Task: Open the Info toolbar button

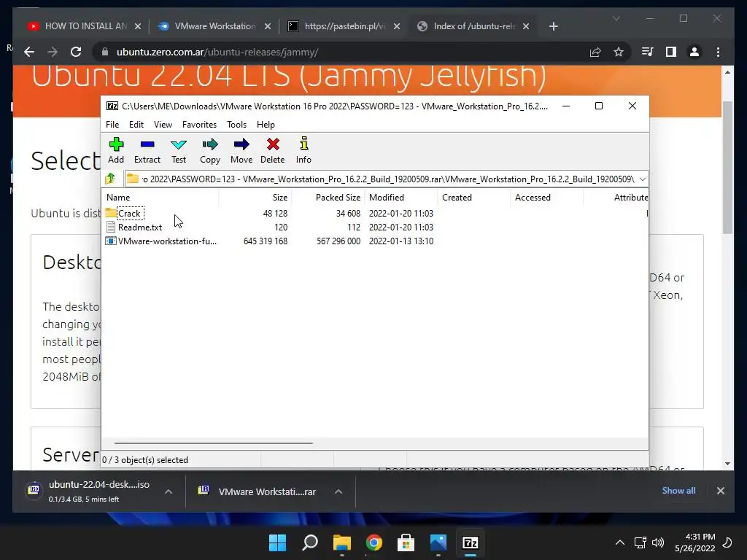Action: point(303,150)
